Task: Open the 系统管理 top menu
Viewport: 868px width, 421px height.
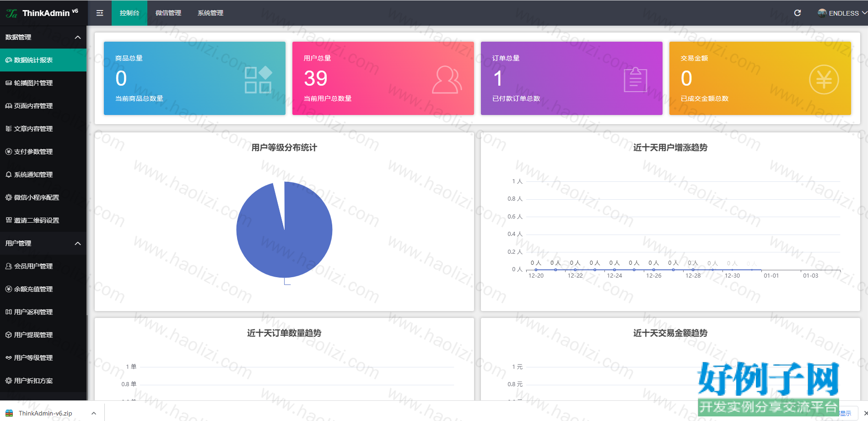Action: coord(210,13)
